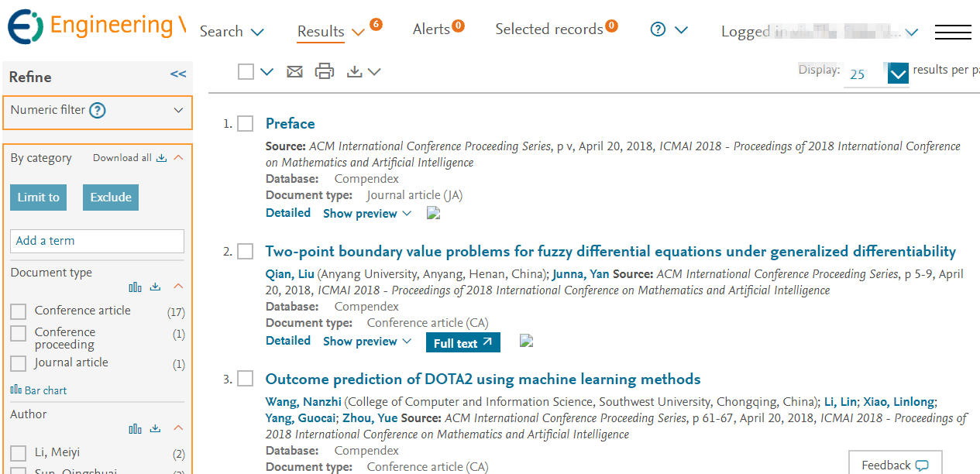Click the download results icon in toolbar
The width and height of the screenshot is (980, 474).
355,72
